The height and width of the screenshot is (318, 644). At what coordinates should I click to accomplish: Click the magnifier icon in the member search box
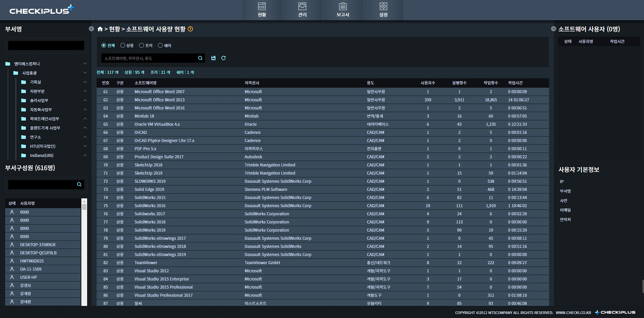79,185
